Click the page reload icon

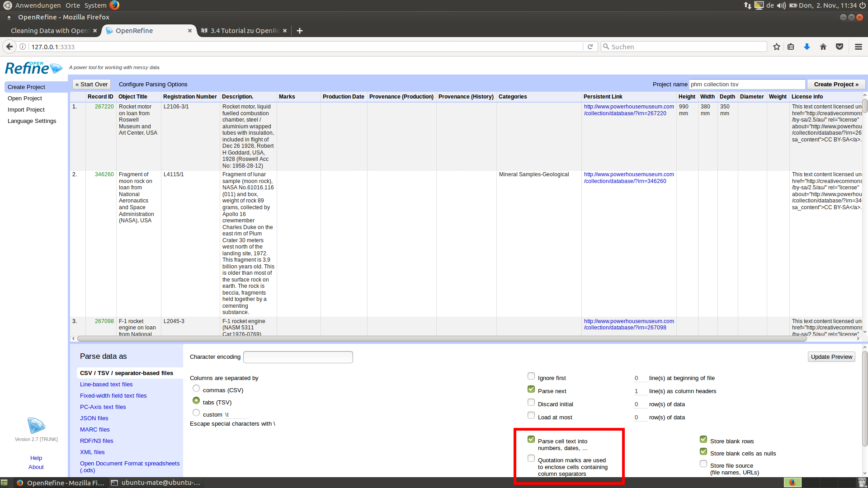pyautogui.click(x=590, y=47)
